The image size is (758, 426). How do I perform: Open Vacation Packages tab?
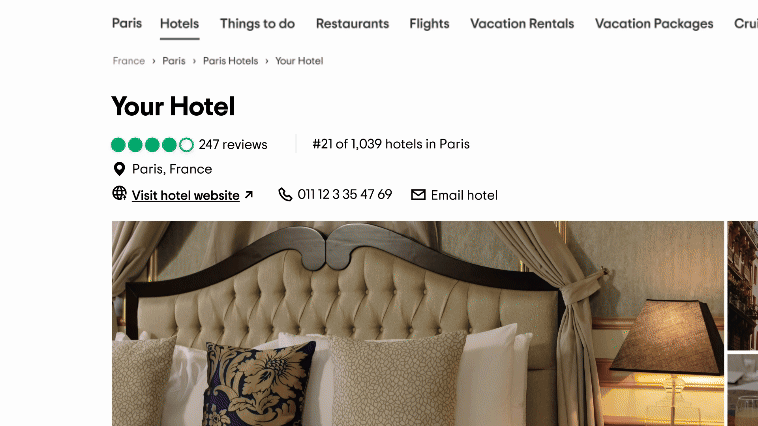(654, 24)
